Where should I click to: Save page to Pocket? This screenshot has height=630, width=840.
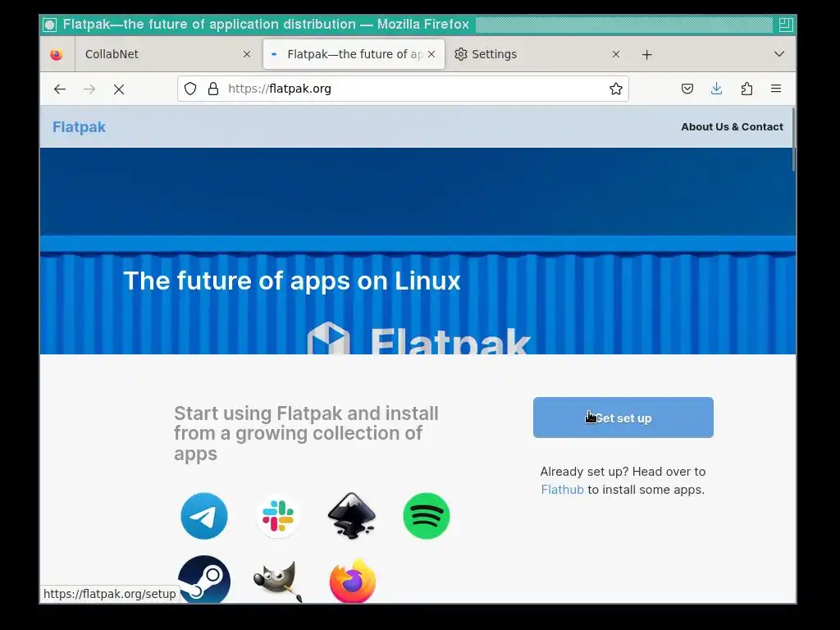(x=687, y=89)
